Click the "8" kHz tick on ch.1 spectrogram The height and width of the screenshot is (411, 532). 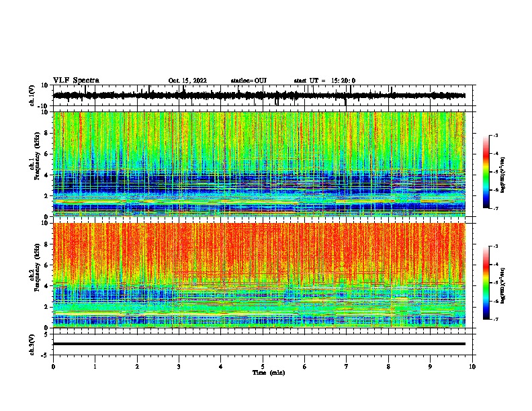point(47,133)
